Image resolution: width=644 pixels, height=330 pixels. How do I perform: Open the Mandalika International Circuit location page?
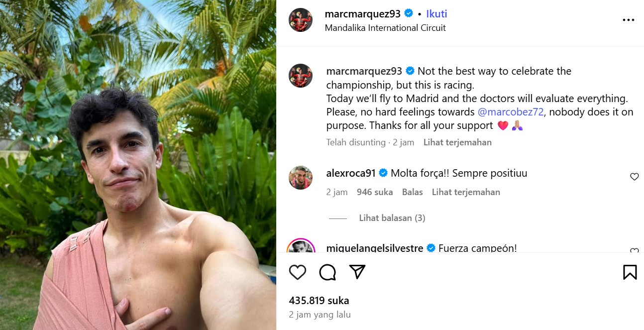(385, 28)
